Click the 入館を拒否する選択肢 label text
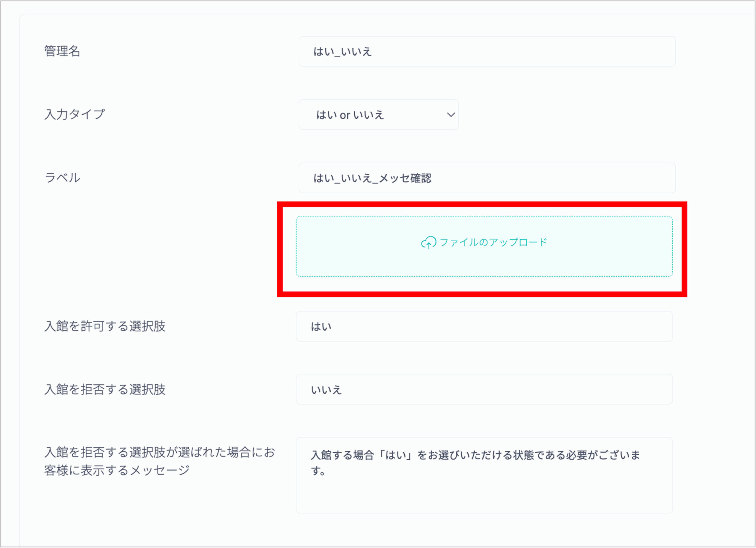756x548 pixels. coord(105,390)
